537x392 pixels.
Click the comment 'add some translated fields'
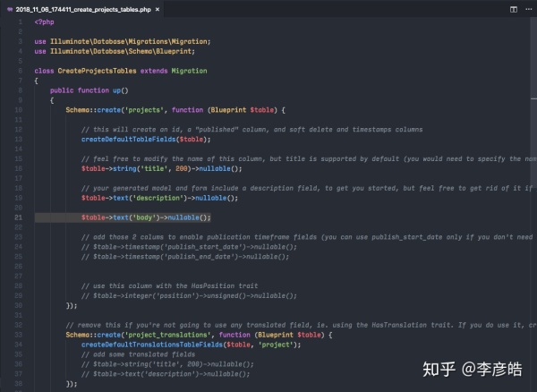point(139,354)
